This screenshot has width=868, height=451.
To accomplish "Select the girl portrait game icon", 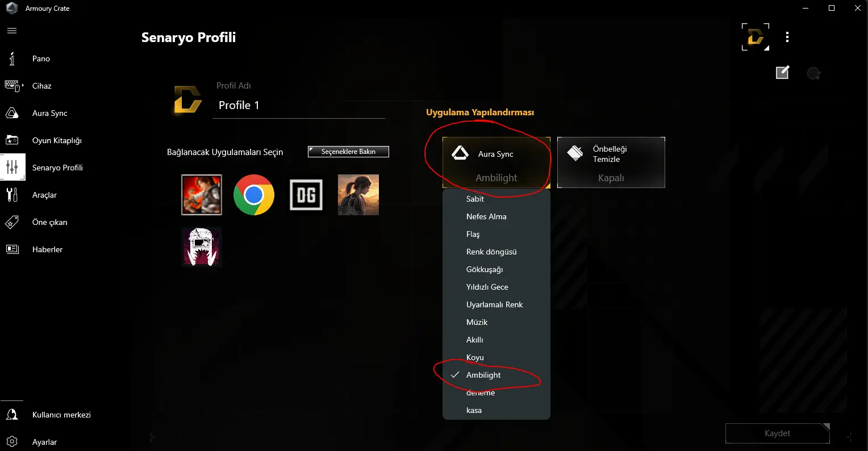I will pos(358,195).
